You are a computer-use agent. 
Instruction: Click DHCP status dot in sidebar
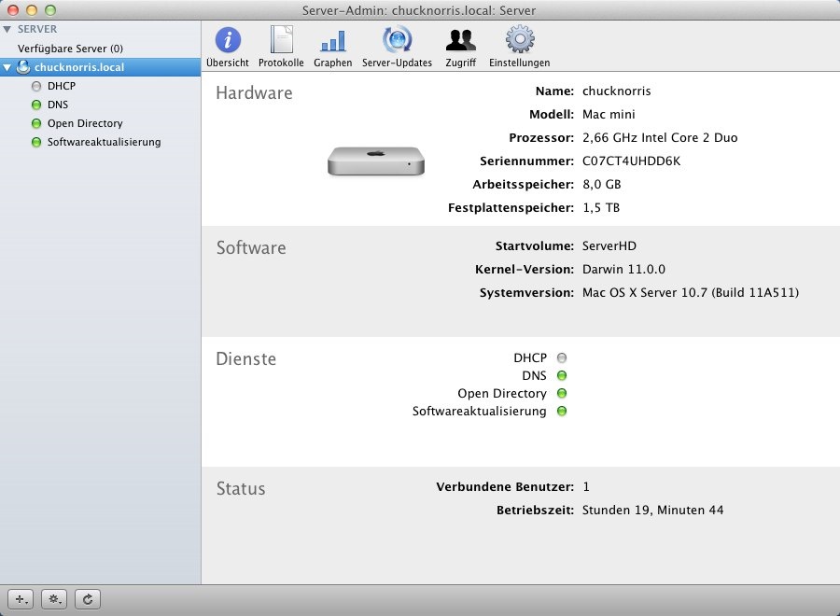pos(35,86)
